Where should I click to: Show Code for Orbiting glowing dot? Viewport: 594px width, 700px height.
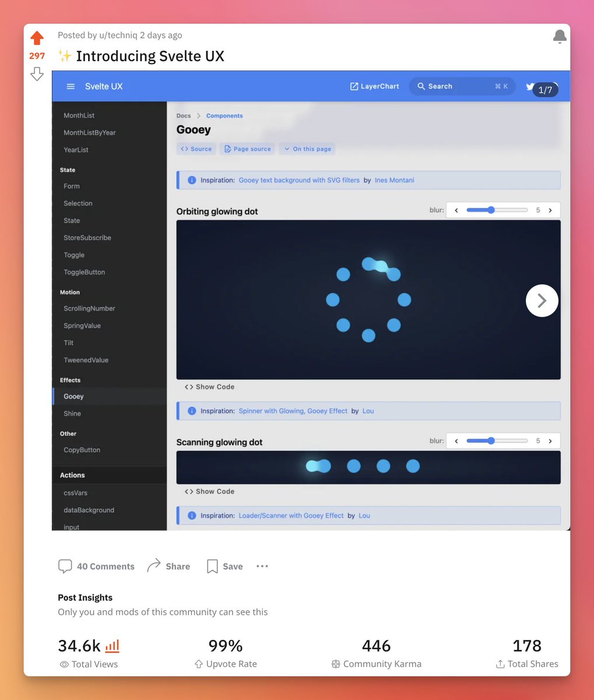coord(209,387)
